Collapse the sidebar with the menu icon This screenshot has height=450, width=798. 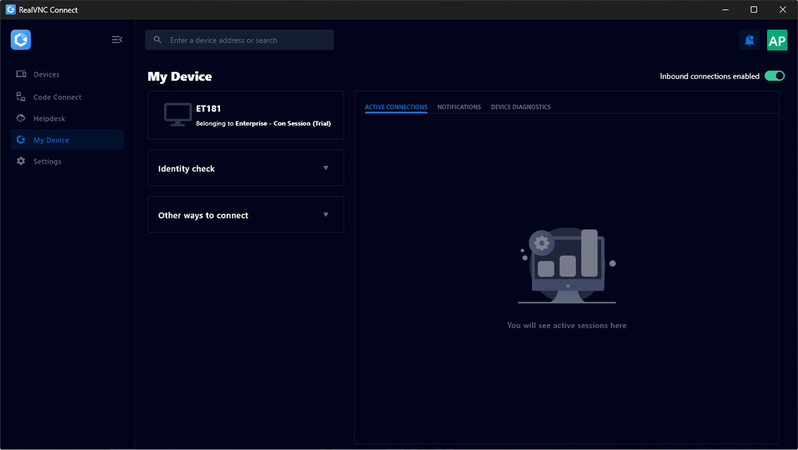[117, 40]
